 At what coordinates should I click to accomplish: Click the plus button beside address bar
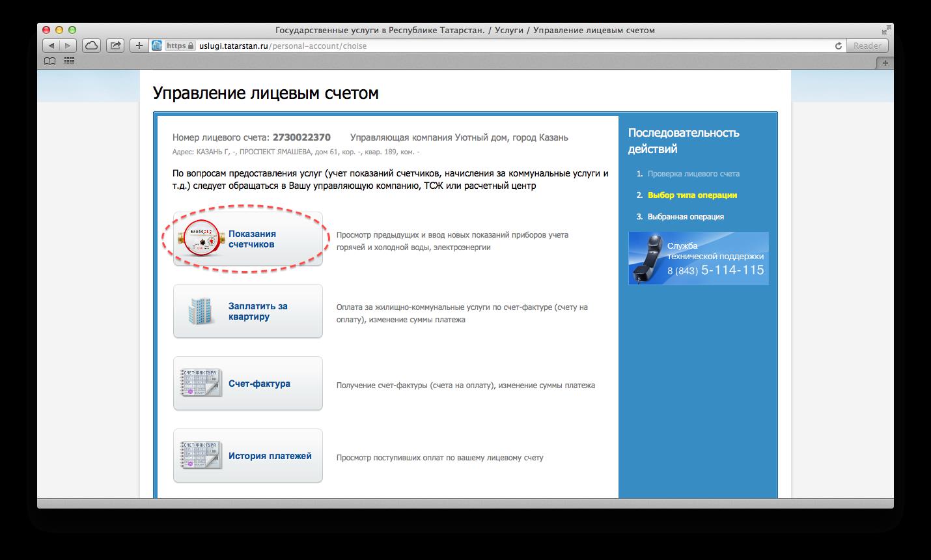point(139,46)
